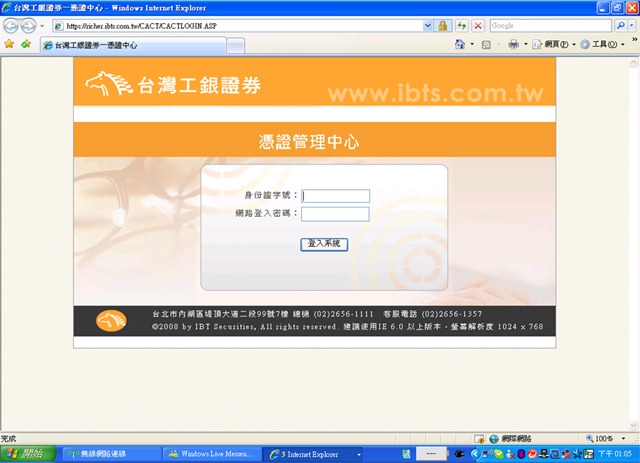Go forward with the browser Forward arrow

pyautogui.click(x=28, y=26)
